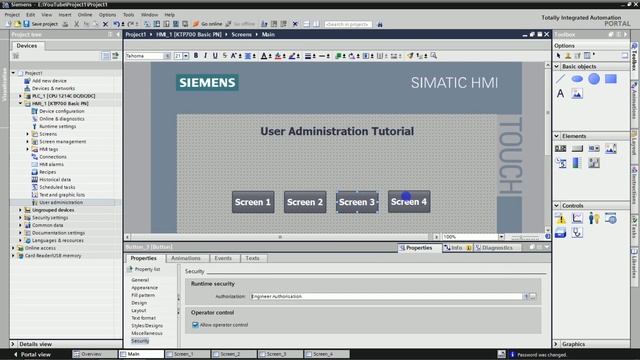
Task: Open the Online menu
Action: (x=85, y=15)
